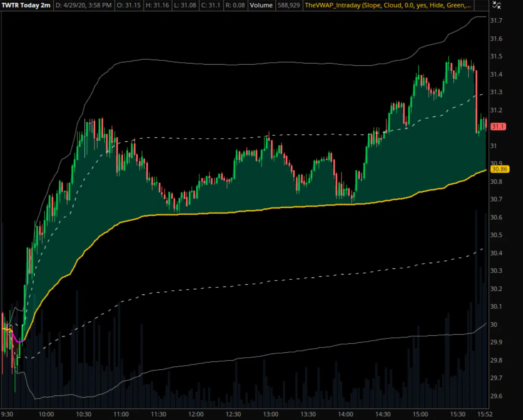523x420 pixels.
Task: Click the 9:30 time axis label
Action: pos(7,414)
